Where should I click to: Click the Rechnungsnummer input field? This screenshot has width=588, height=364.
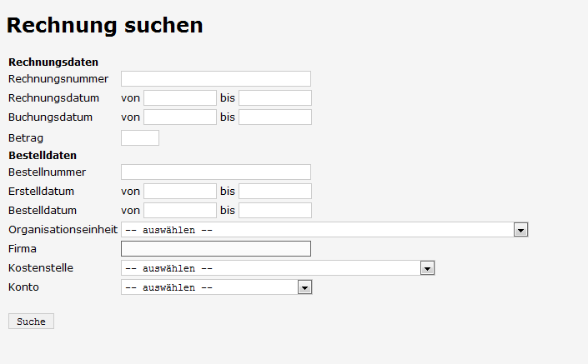click(215, 79)
